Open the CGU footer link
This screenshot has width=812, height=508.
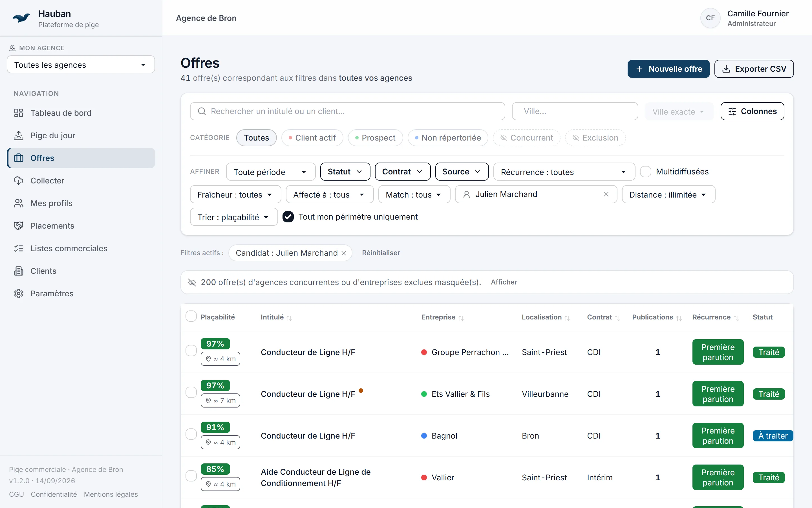click(16, 494)
